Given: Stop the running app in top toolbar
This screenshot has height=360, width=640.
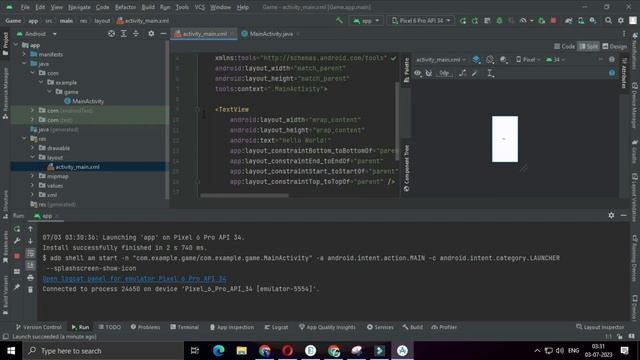Looking at the screenshot, I should pyautogui.click(x=553, y=20).
